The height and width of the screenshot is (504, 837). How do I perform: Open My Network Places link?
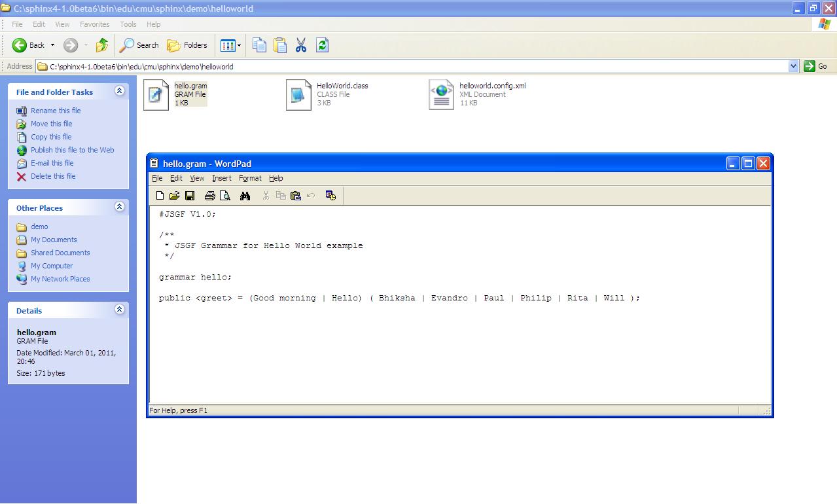coord(60,279)
